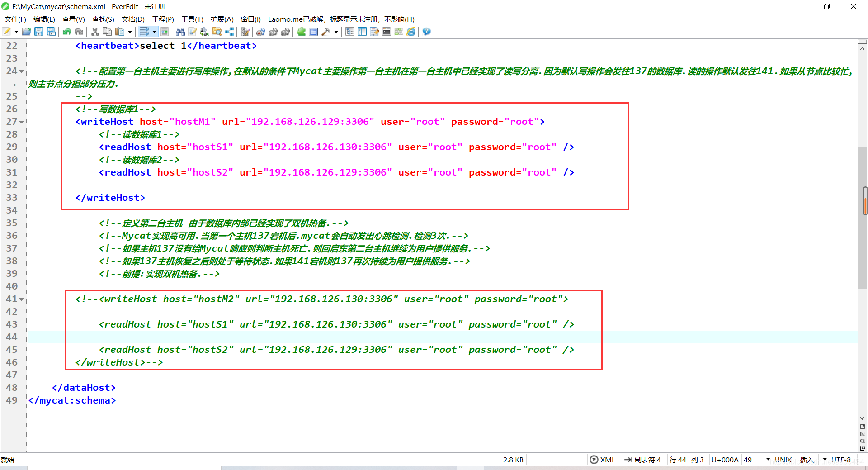Click the blue tree-structure icon
Viewport: 868px width, 470px height.
pos(230,32)
